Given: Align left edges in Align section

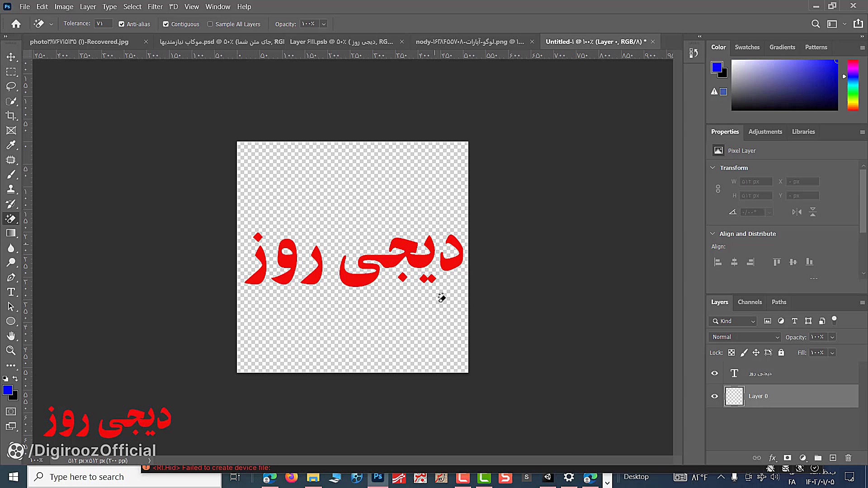Looking at the screenshot, I should pyautogui.click(x=718, y=262).
